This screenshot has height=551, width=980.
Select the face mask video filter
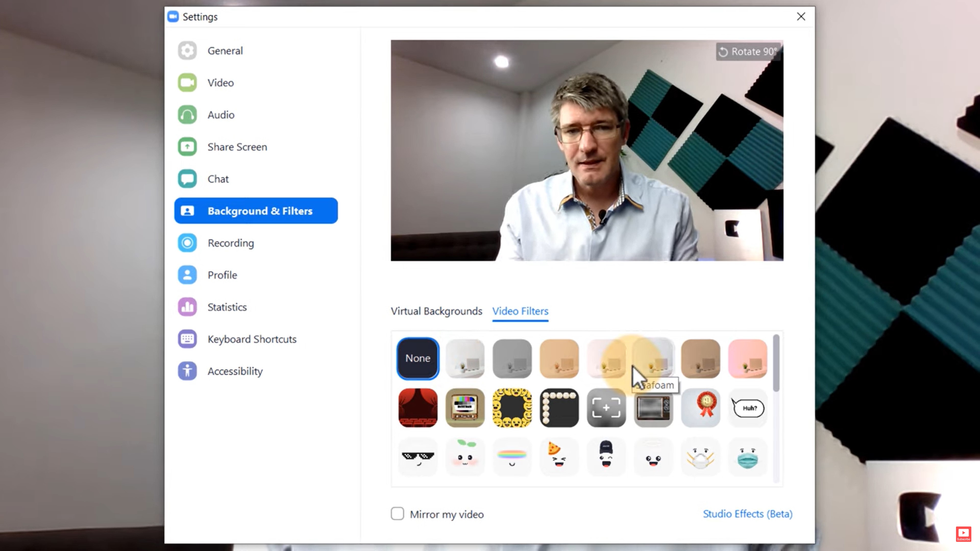pyautogui.click(x=748, y=457)
